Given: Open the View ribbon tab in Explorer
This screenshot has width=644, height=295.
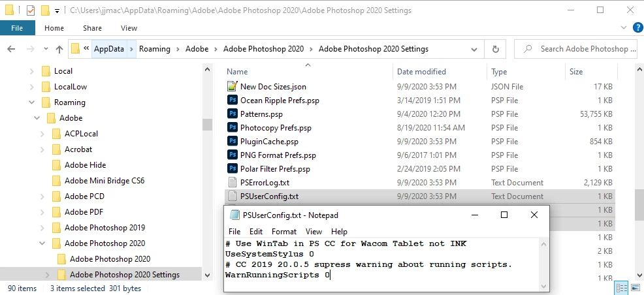Looking at the screenshot, I should click(129, 28).
